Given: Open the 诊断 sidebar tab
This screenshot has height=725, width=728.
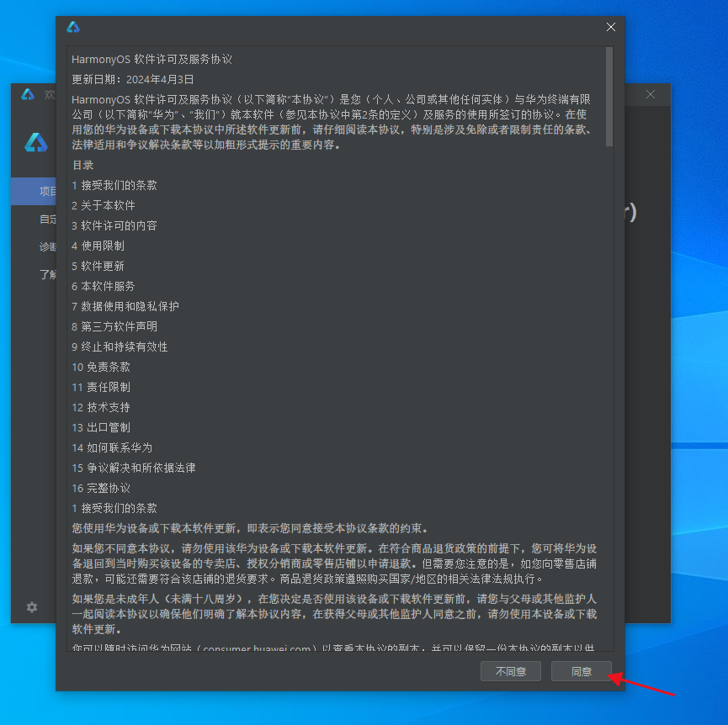Looking at the screenshot, I should (45, 246).
